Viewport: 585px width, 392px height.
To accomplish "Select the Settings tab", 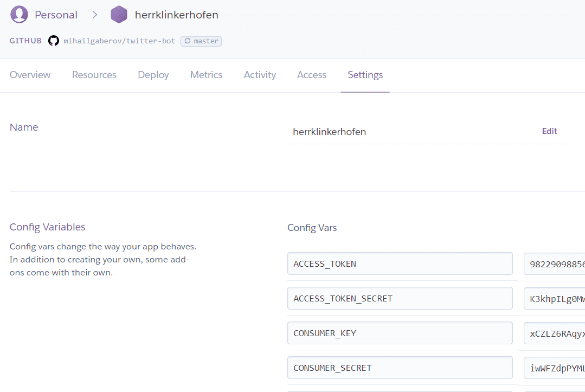I will (365, 75).
